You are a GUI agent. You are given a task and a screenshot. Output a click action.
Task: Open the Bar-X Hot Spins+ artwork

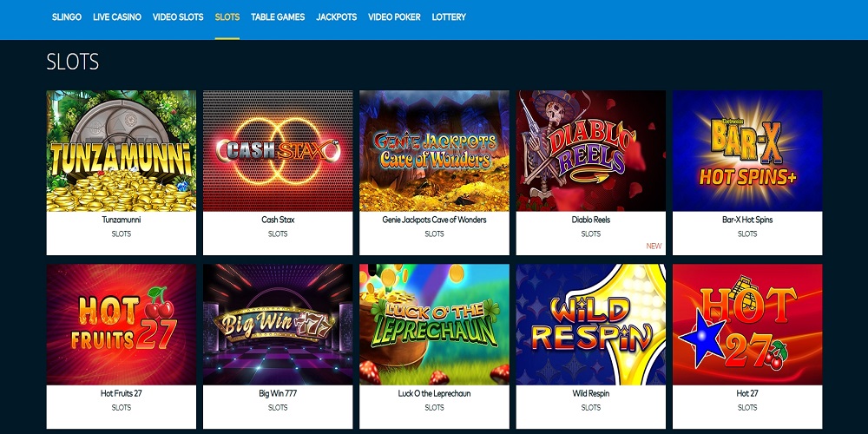tap(747, 150)
